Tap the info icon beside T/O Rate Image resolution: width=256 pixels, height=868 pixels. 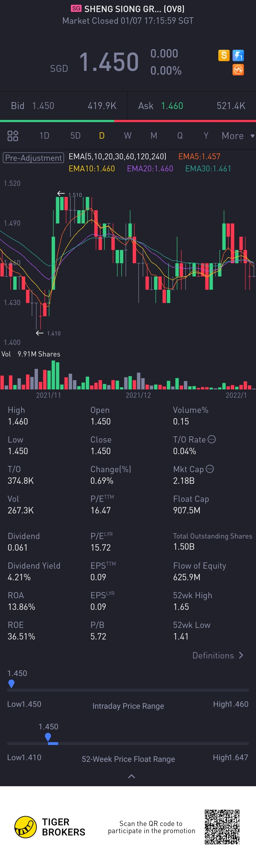[212, 439]
